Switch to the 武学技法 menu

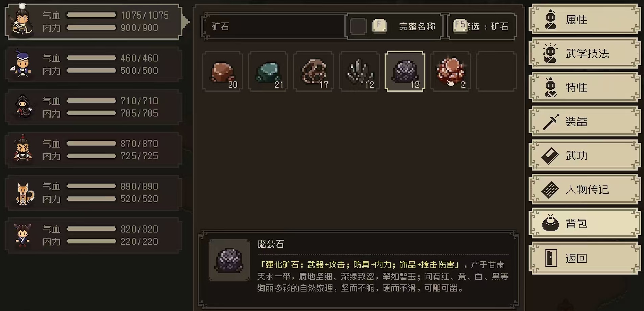point(585,53)
